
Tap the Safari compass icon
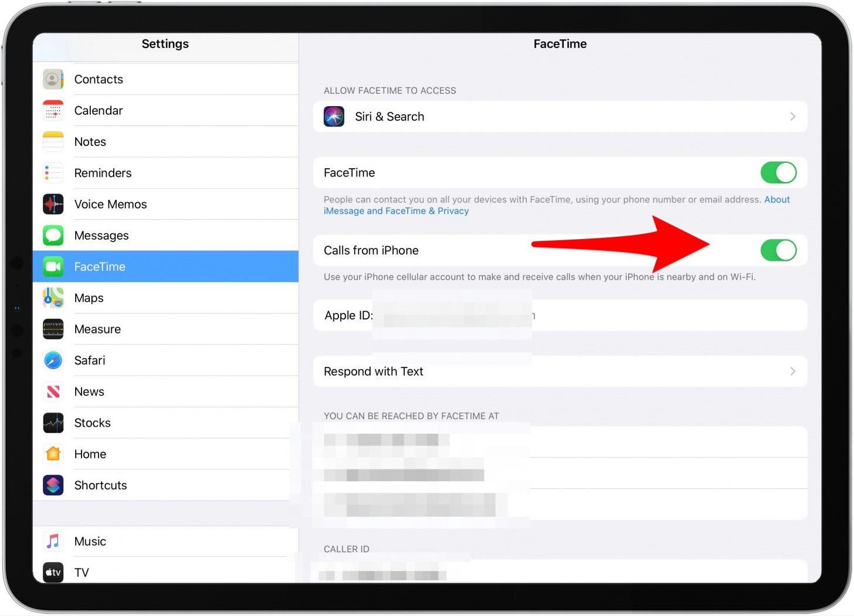(x=53, y=360)
